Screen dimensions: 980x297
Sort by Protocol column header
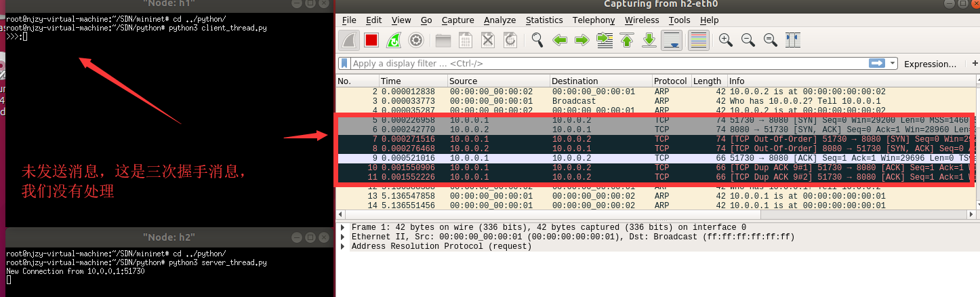coord(671,81)
